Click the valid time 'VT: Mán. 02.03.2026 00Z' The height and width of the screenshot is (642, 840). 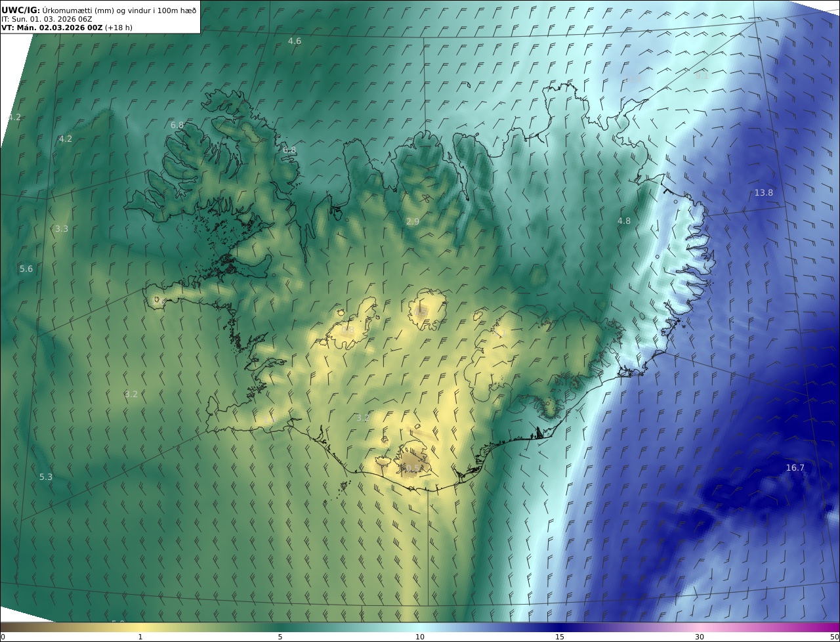(x=52, y=28)
